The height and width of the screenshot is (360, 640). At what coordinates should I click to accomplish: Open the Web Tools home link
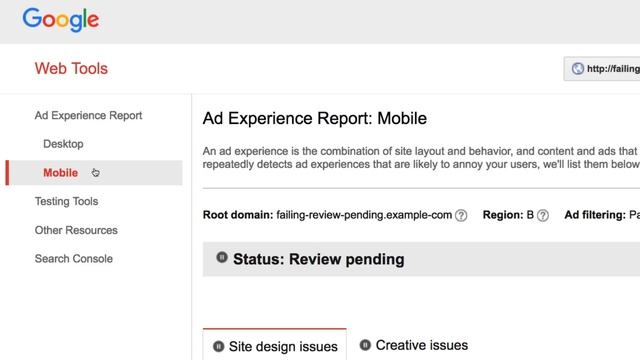[71, 69]
